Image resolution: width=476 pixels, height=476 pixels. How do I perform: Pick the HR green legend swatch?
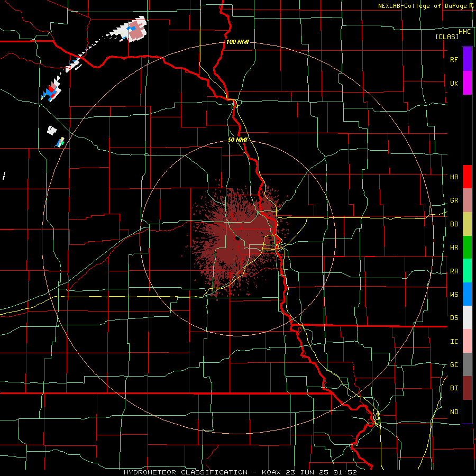coord(467,248)
